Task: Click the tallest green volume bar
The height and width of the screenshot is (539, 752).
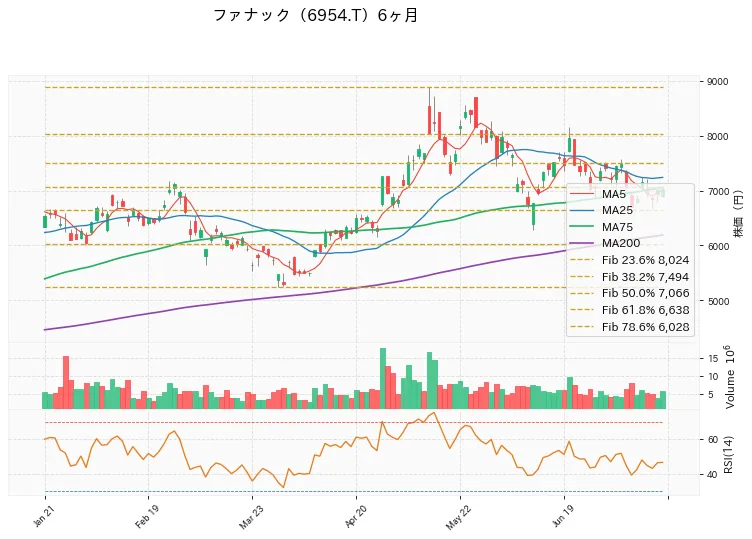Action: (383, 378)
